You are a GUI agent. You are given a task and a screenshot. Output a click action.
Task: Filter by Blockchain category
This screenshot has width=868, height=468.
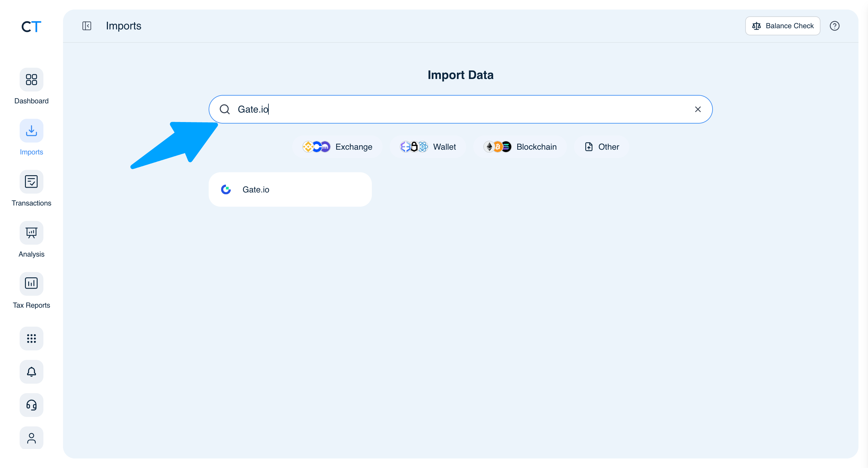tap(520, 147)
